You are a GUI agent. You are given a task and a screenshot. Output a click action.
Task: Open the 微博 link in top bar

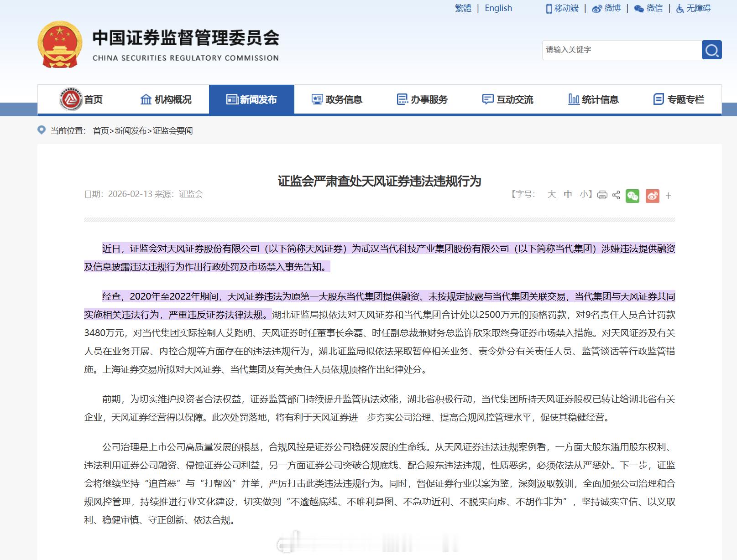[x=612, y=8]
